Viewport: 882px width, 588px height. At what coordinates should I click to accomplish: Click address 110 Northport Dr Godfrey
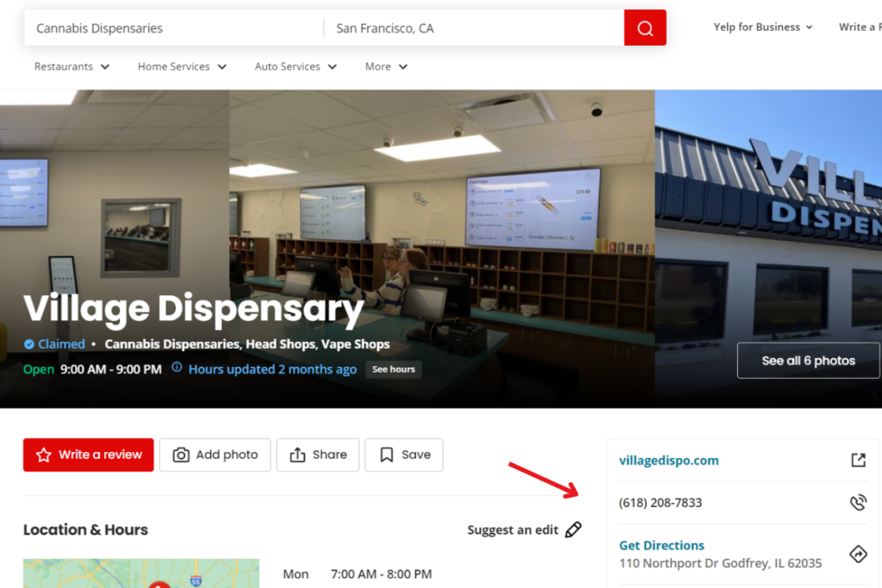click(x=720, y=563)
